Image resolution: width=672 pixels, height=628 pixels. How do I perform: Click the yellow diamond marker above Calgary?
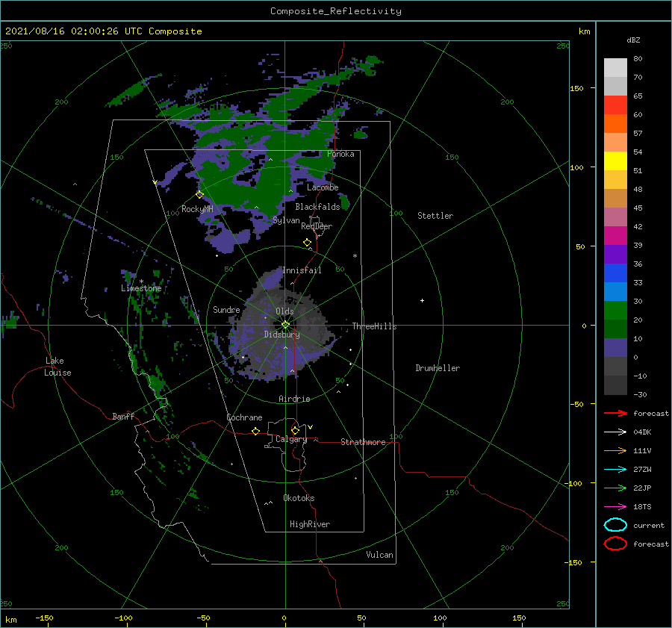point(295,430)
